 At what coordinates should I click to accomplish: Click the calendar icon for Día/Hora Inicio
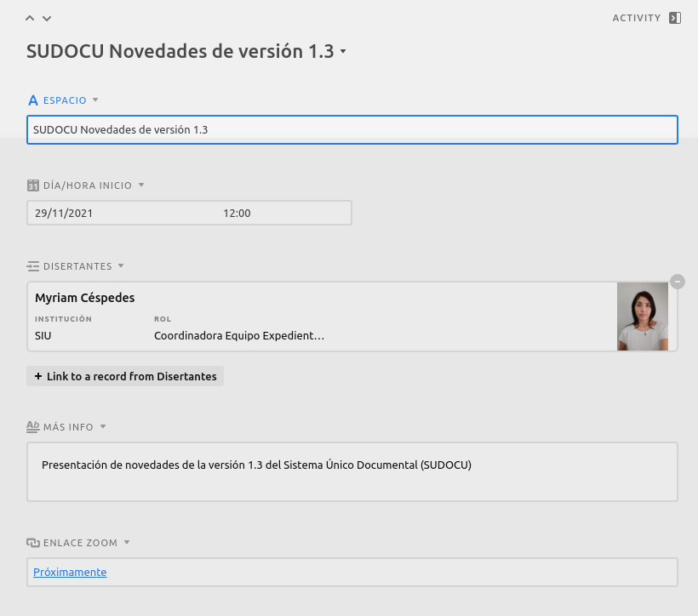[x=33, y=185]
